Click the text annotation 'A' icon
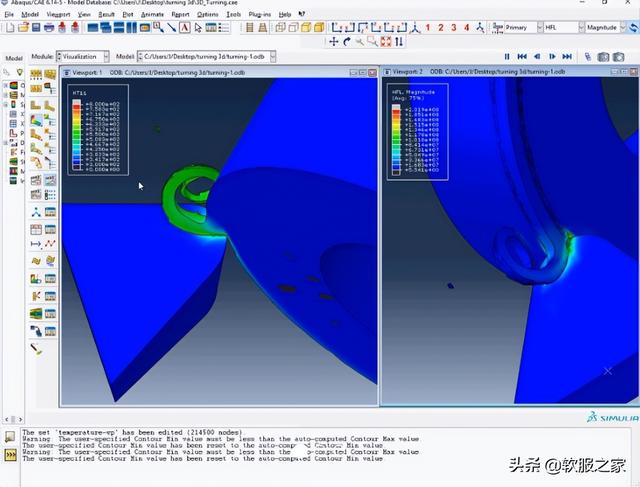Viewport: 640px width, 487px height. tap(185, 28)
